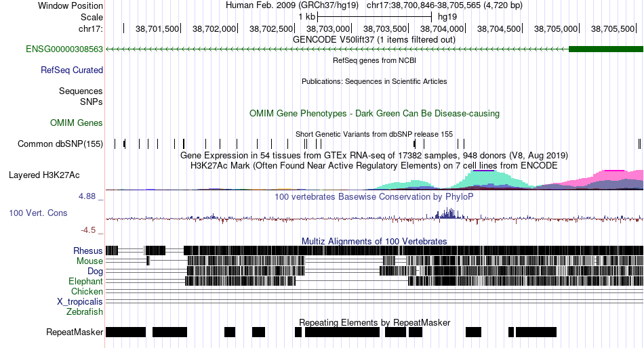Viewport: 644px width, 348px height.
Task: Click the ENSG00000308563 gene label
Action: (64, 49)
